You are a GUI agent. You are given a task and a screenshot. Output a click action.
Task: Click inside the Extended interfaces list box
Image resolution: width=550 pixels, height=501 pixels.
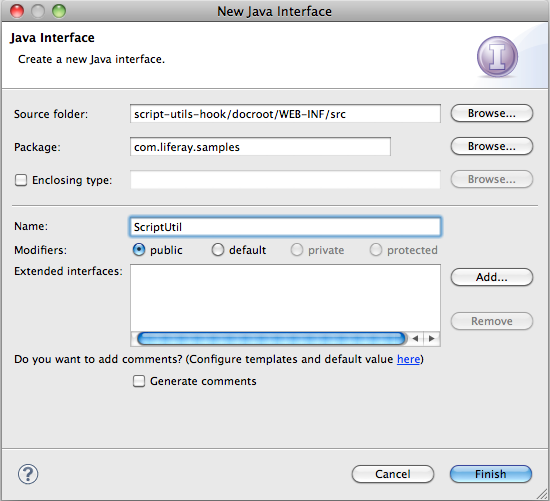pyautogui.click(x=285, y=298)
